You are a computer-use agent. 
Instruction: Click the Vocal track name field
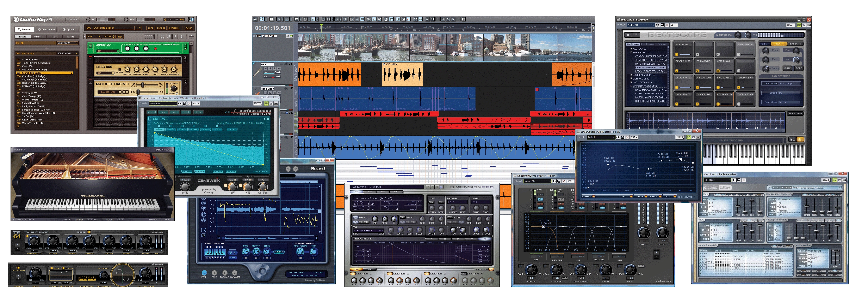pyautogui.click(x=268, y=64)
